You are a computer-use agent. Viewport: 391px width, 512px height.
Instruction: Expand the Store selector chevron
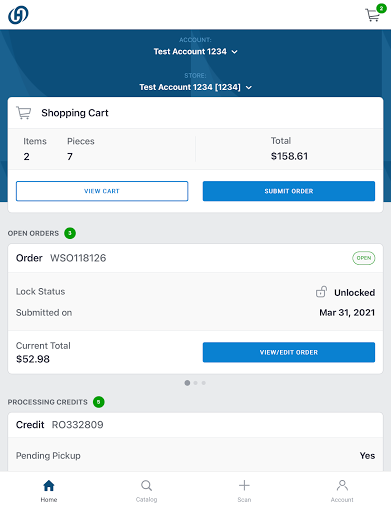click(249, 88)
